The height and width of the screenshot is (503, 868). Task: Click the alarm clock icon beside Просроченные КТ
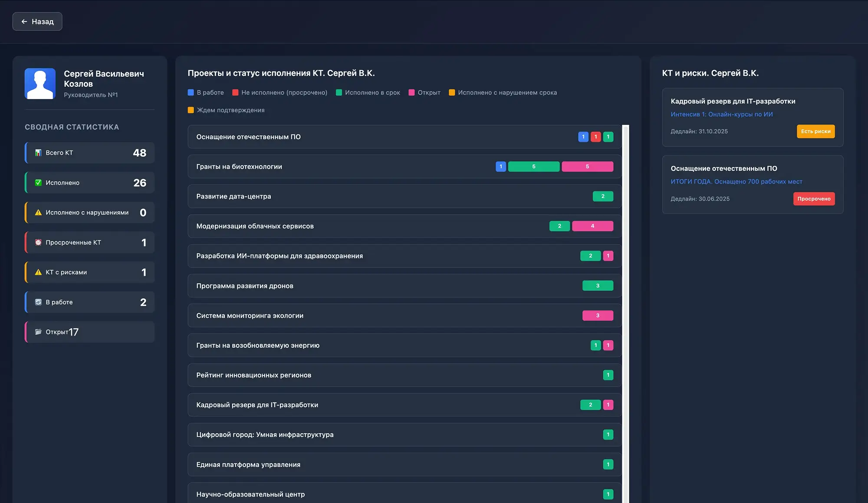[x=38, y=242]
